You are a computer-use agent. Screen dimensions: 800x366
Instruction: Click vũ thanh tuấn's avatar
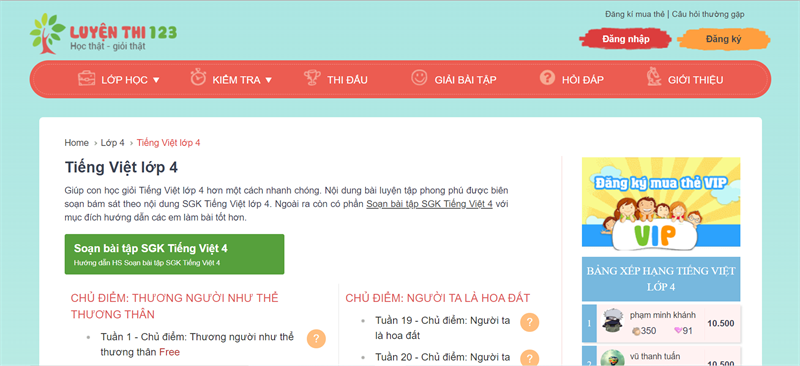coord(612,358)
